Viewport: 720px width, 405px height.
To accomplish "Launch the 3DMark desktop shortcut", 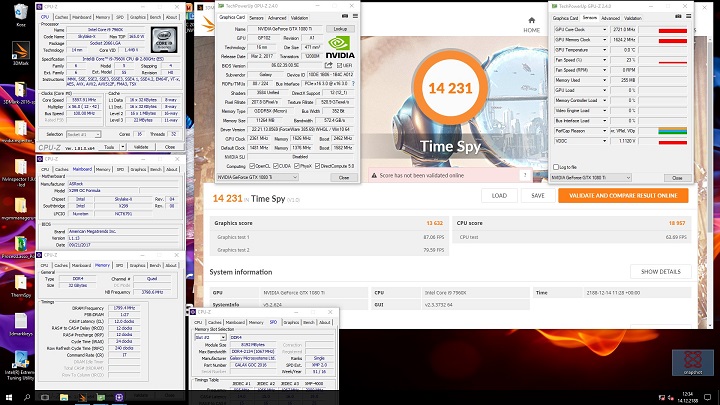I will click(21, 53).
